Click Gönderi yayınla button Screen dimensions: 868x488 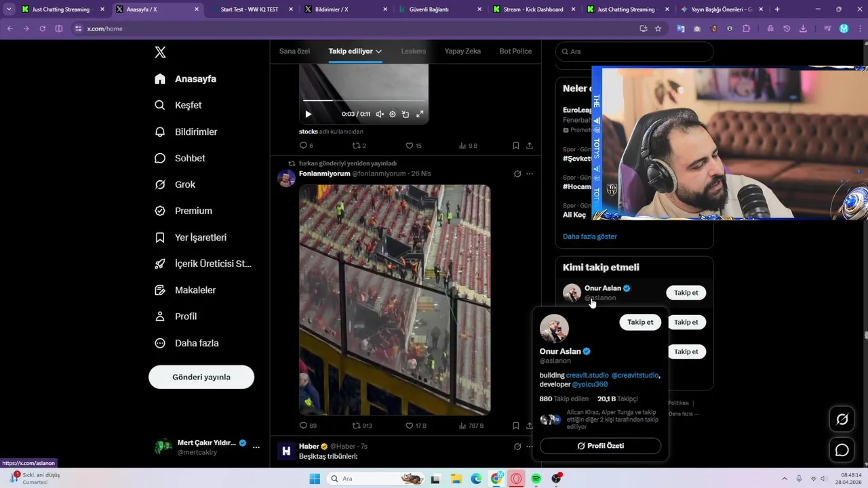click(x=201, y=377)
